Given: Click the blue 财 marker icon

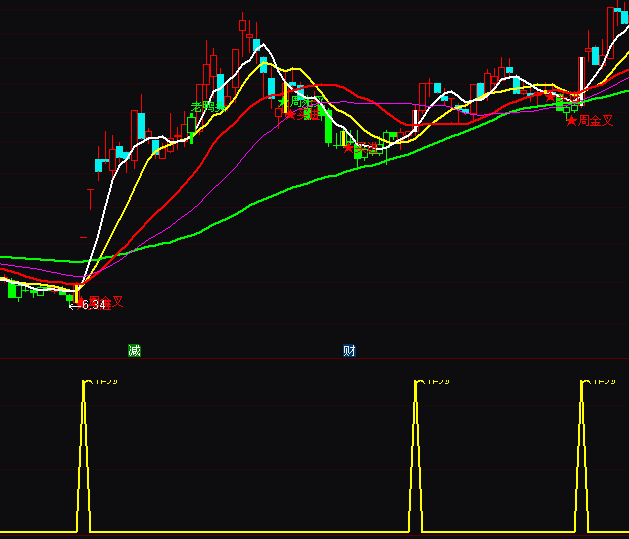Looking at the screenshot, I should click(349, 350).
